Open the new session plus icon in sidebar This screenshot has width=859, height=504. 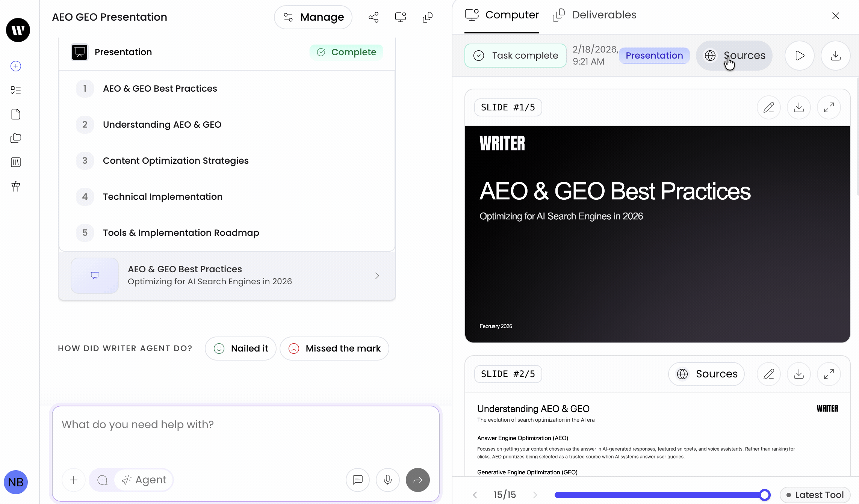[x=16, y=66]
